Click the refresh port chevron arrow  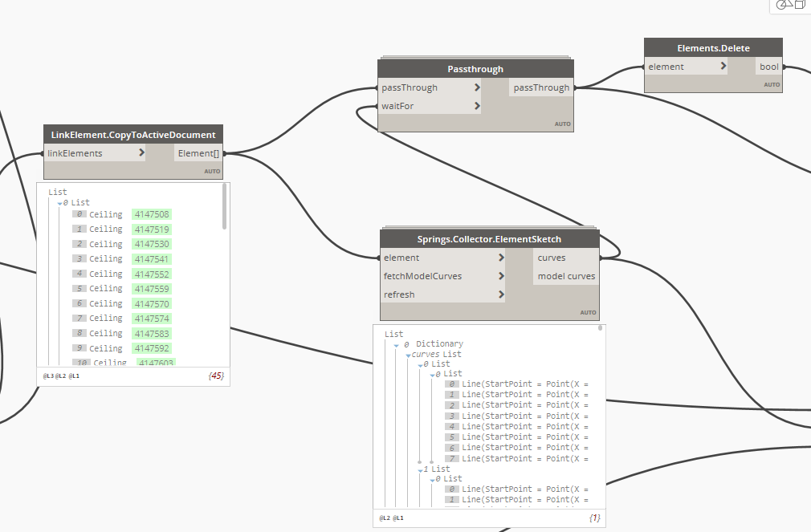coord(501,294)
